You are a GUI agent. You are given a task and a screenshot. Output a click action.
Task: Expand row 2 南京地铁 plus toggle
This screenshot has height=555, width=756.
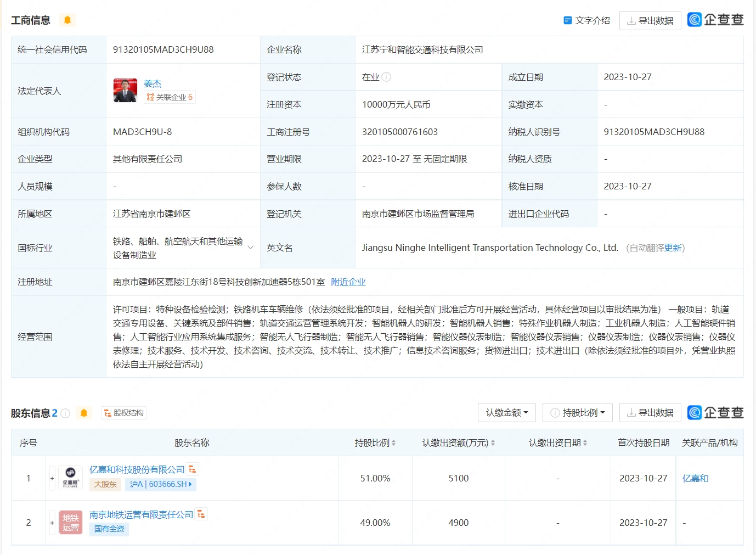pyautogui.click(x=52, y=523)
